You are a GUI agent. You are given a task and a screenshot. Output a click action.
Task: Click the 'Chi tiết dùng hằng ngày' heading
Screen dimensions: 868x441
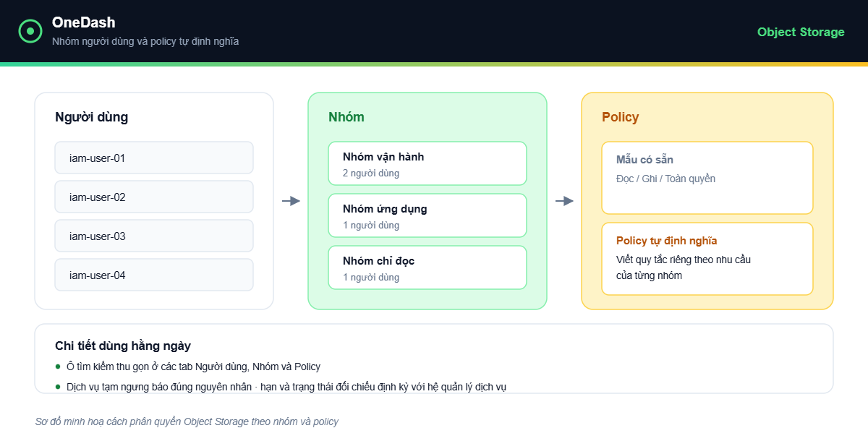(x=123, y=346)
